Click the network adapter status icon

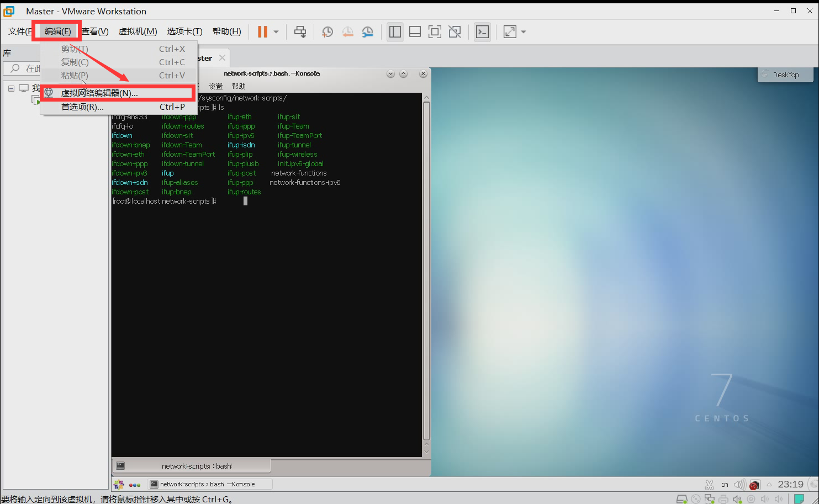click(710, 499)
